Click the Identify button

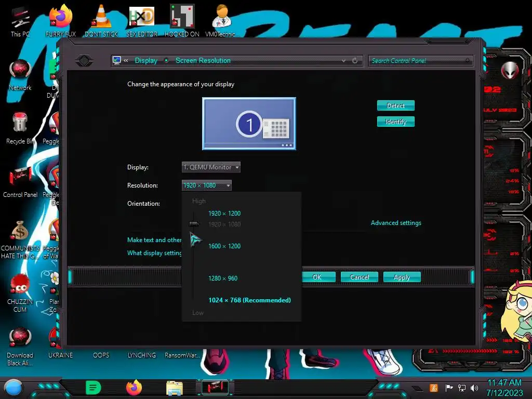pyautogui.click(x=395, y=122)
